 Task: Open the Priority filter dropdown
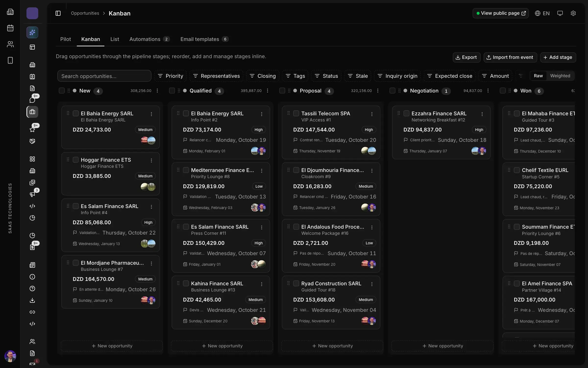(171, 76)
